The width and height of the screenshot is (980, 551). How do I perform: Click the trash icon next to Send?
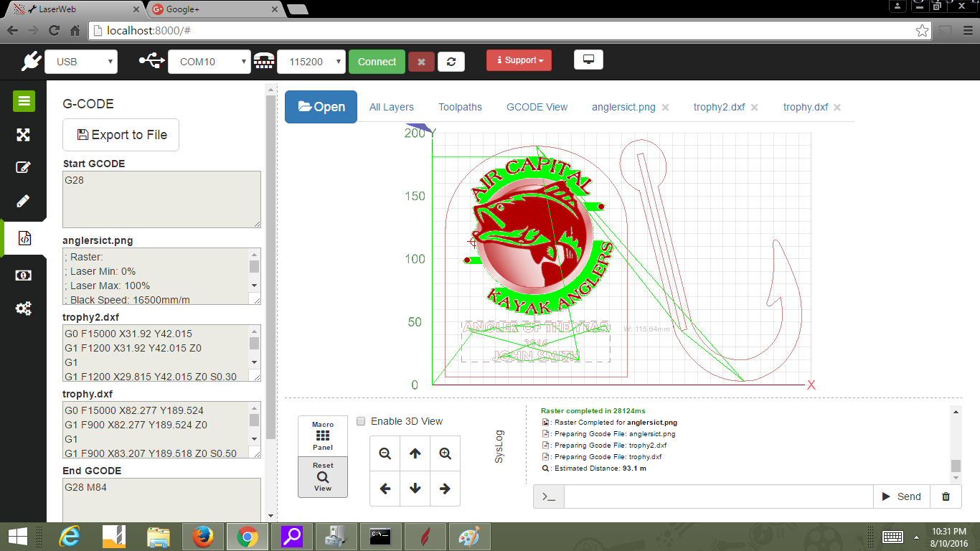pyautogui.click(x=946, y=496)
